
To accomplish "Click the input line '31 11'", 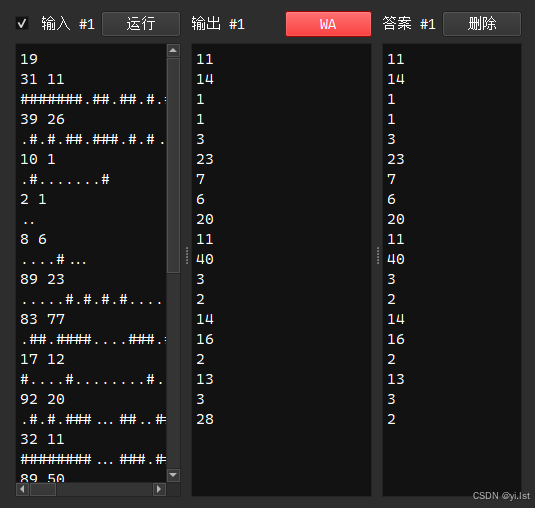I will [42, 79].
